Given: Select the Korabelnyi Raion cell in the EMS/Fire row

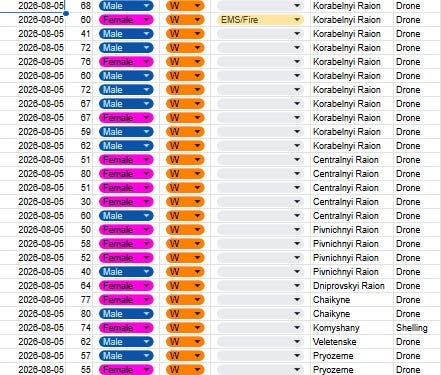Looking at the screenshot, I should tap(352, 20).
